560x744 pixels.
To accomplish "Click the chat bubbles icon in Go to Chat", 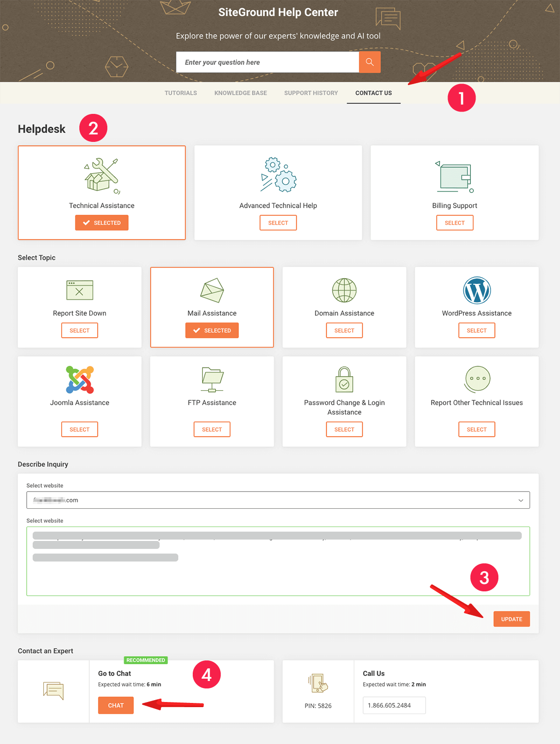I will [53, 690].
